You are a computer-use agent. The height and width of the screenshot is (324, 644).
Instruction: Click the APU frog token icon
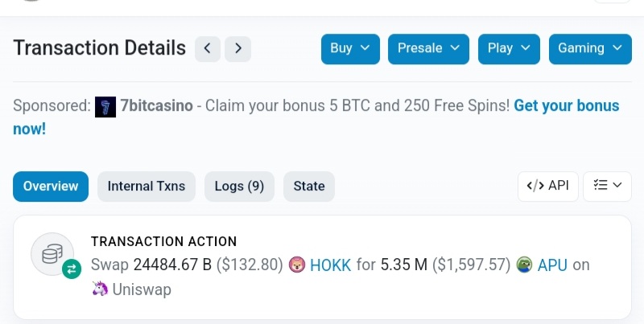coord(525,265)
